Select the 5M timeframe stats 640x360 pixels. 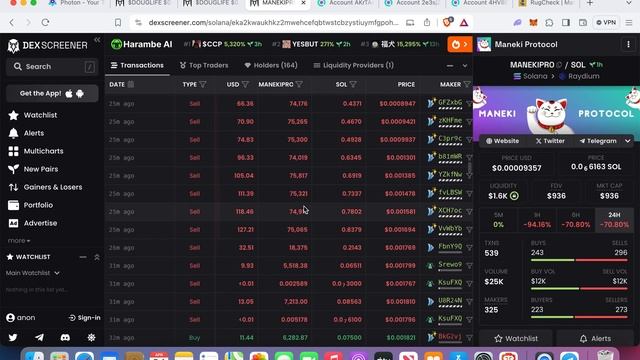click(498, 220)
